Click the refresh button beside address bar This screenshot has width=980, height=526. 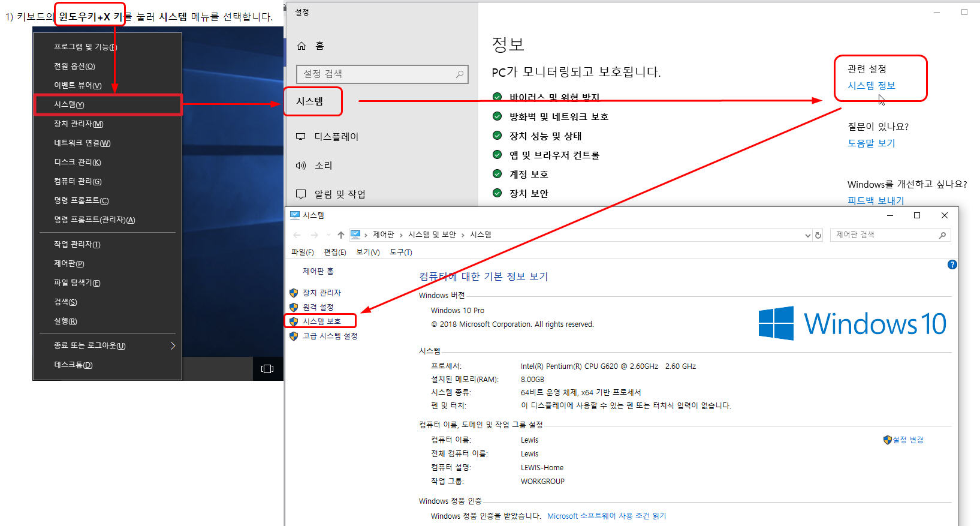pyautogui.click(x=818, y=235)
